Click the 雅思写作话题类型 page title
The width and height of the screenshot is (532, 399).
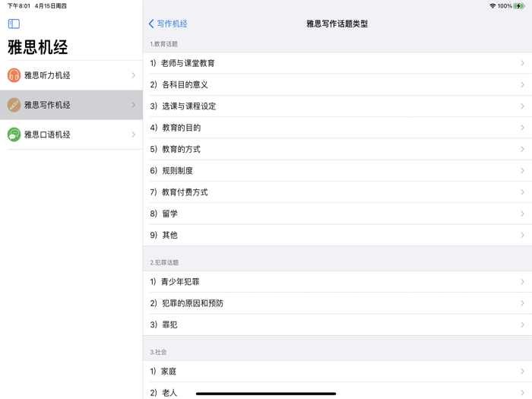coord(337,24)
